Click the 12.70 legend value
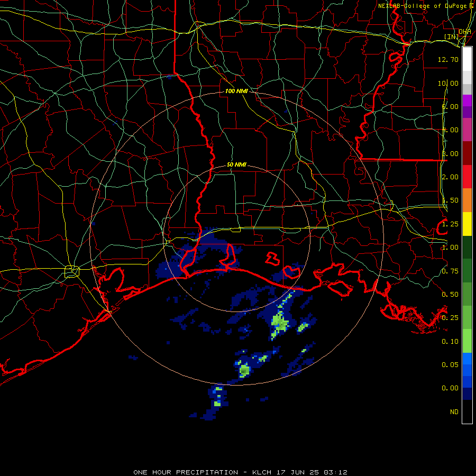This screenshot has height=476, width=476. [x=448, y=59]
